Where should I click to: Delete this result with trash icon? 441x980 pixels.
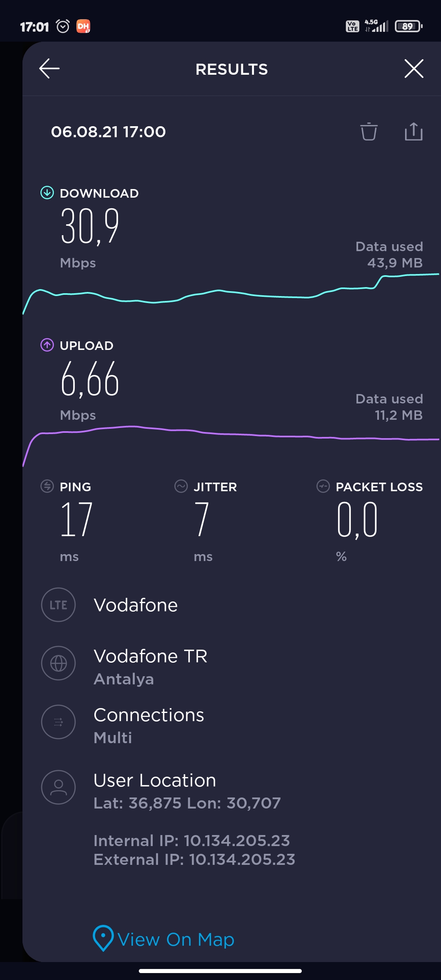click(369, 131)
